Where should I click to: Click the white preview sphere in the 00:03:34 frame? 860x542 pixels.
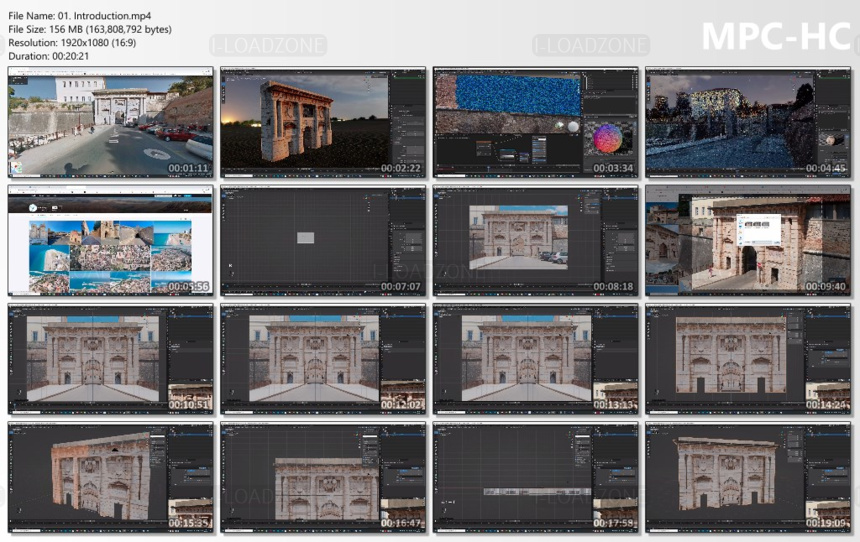click(573, 127)
